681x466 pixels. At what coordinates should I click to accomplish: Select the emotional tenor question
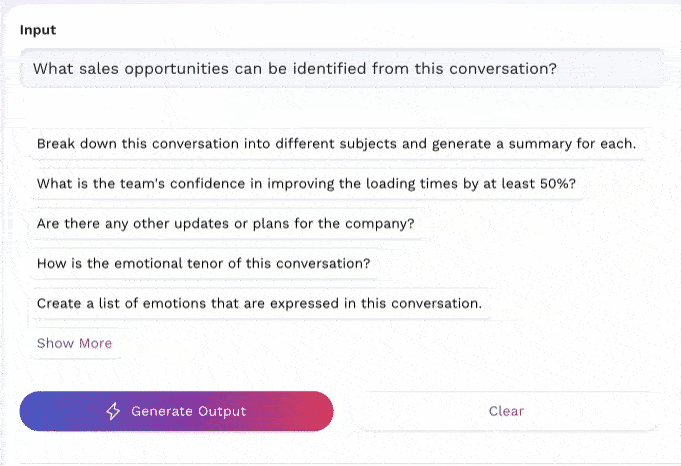tap(203, 264)
